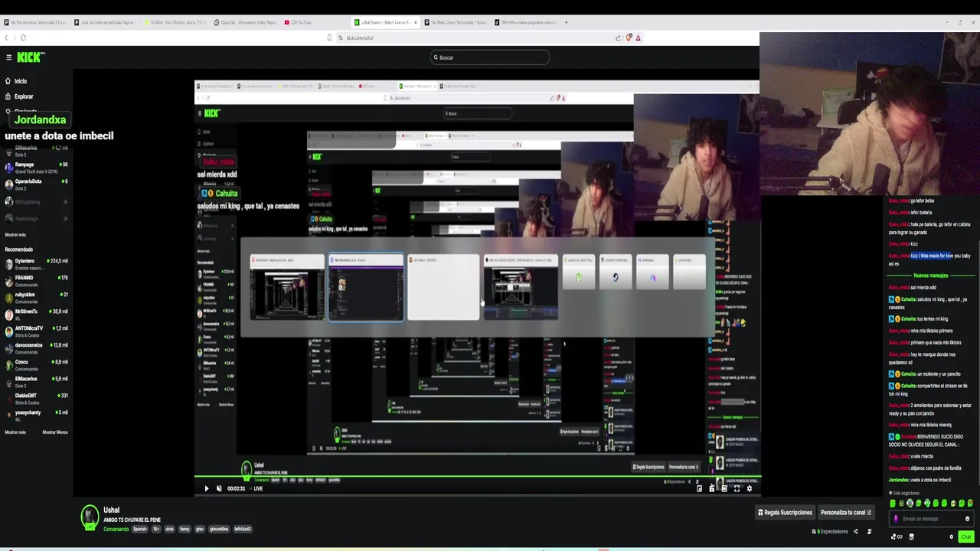This screenshot has height=551, width=980.
Task: Open MrStivenTc recommended channel
Action: (36, 314)
